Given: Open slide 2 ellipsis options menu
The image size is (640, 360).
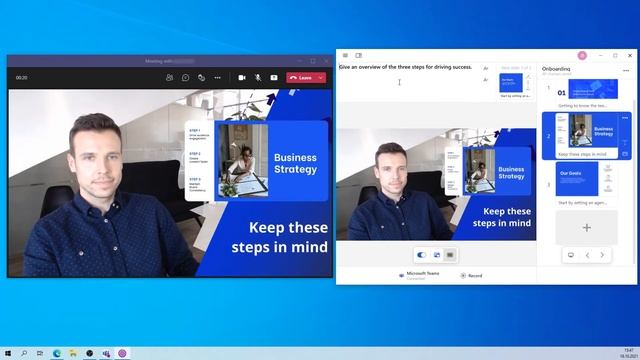Looking at the screenshot, I should tap(625, 118).
